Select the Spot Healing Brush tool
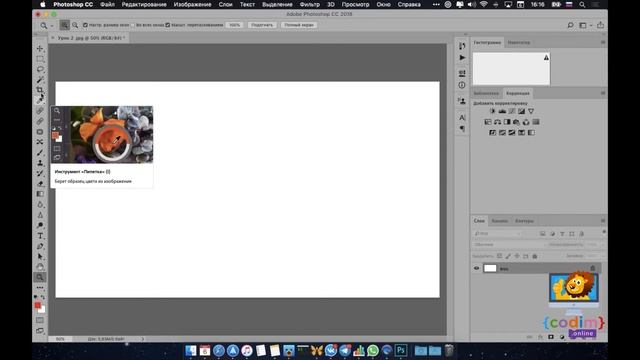 coord(40,111)
